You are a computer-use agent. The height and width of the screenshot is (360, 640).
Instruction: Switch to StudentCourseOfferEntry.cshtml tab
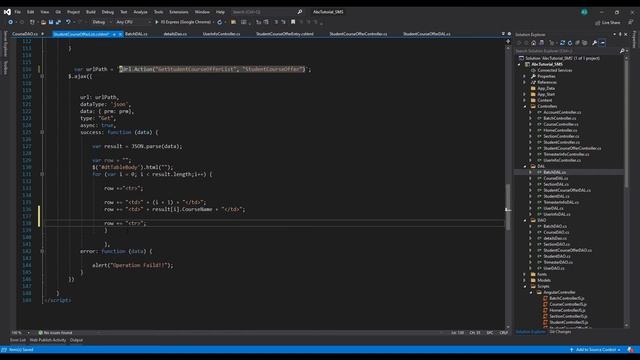(x=284, y=34)
